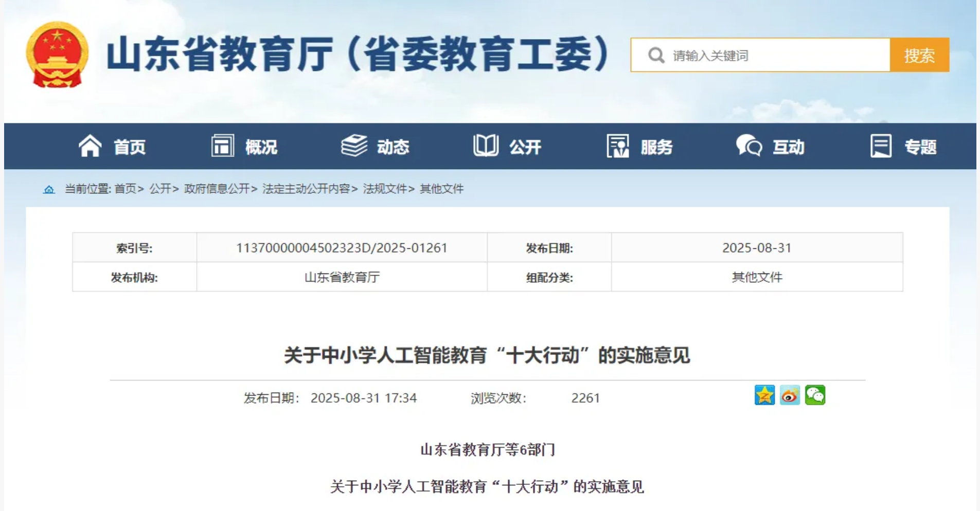The width and height of the screenshot is (980, 511).
Task: Click the stacked layers icon beside 动态
Action: [354, 146]
